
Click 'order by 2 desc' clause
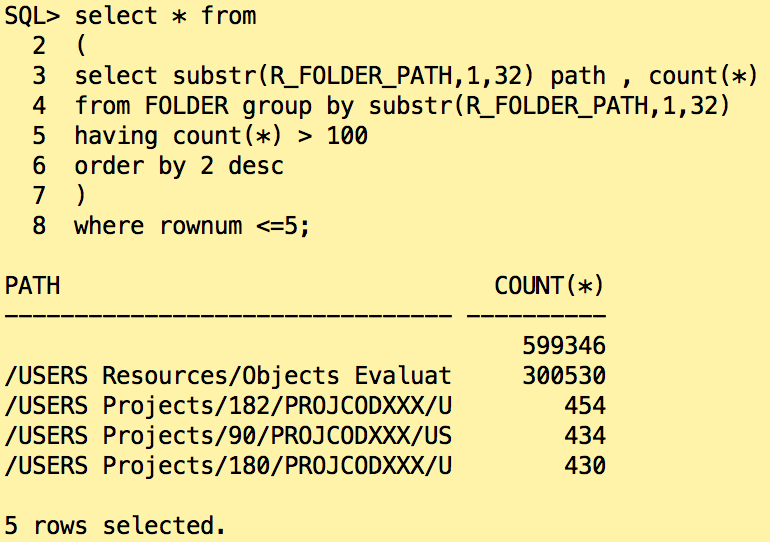[179, 166]
